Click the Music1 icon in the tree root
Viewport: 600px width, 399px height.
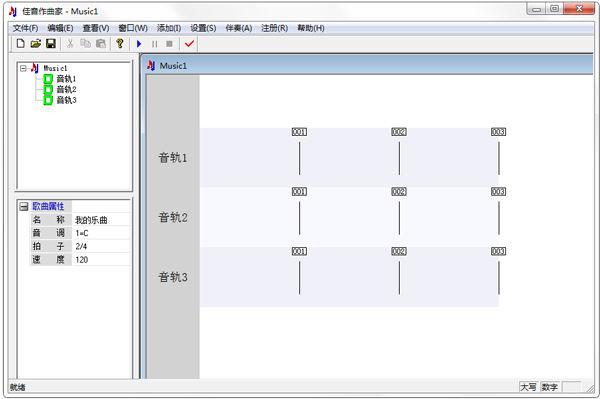point(35,68)
